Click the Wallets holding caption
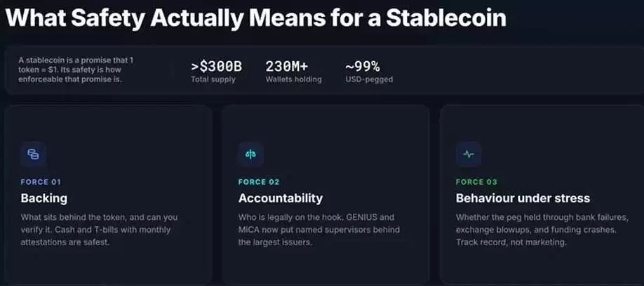 (x=294, y=79)
